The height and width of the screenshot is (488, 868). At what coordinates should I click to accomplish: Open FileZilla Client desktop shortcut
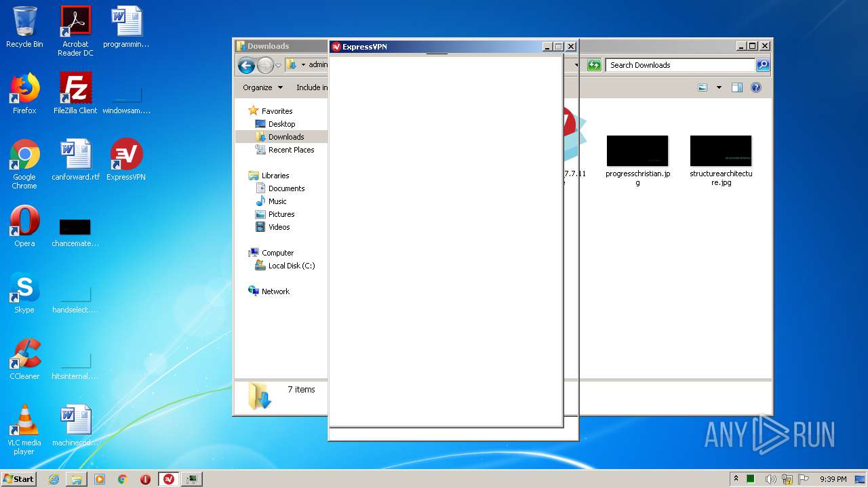(x=75, y=94)
